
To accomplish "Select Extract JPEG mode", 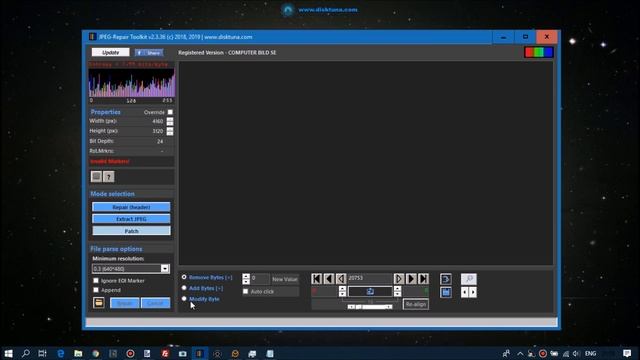I will point(131,219).
